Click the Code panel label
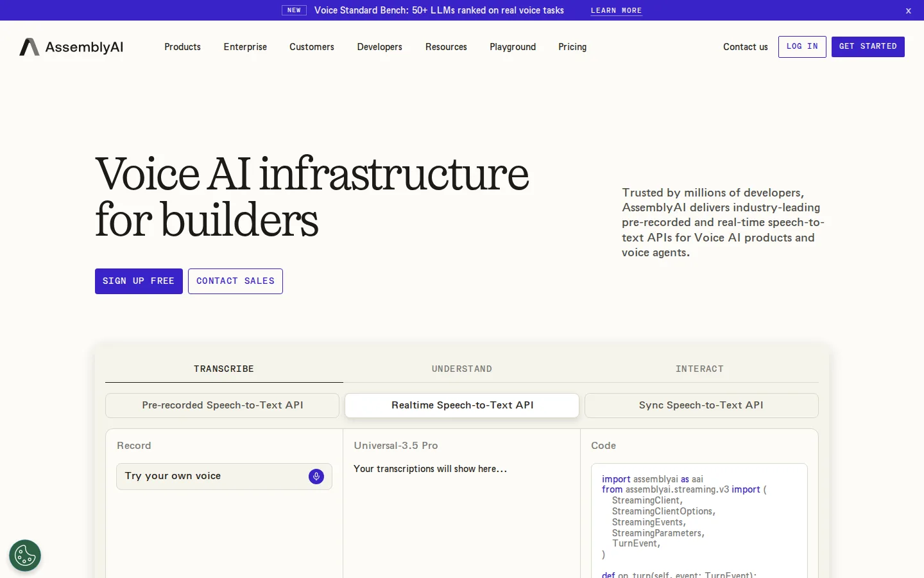The height and width of the screenshot is (578, 924). click(603, 446)
